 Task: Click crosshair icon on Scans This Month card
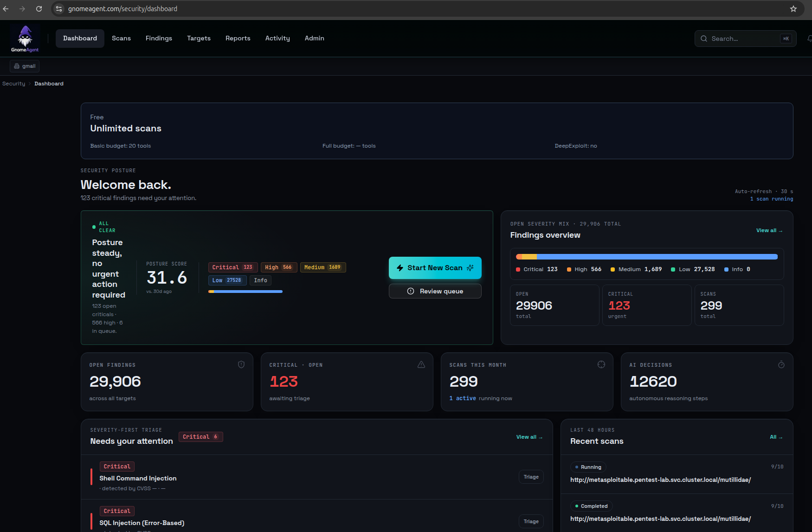[601, 365]
